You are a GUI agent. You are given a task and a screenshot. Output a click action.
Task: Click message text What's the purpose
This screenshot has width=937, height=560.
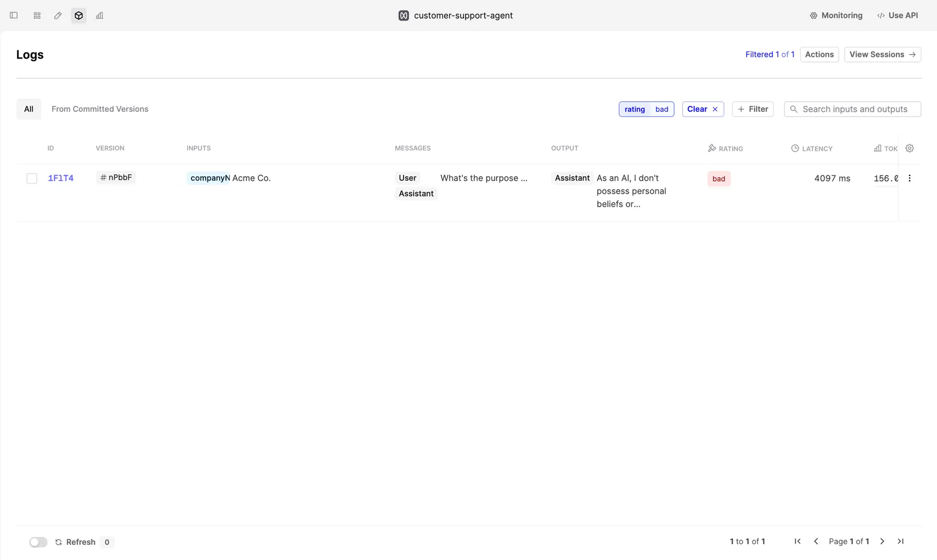pyautogui.click(x=484, y=178)
